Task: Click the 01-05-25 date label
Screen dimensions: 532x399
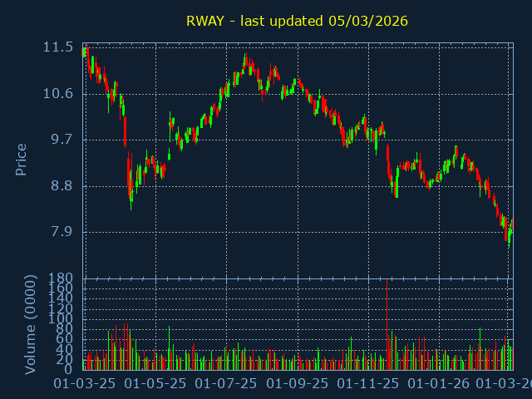Action: pos(155,384)
